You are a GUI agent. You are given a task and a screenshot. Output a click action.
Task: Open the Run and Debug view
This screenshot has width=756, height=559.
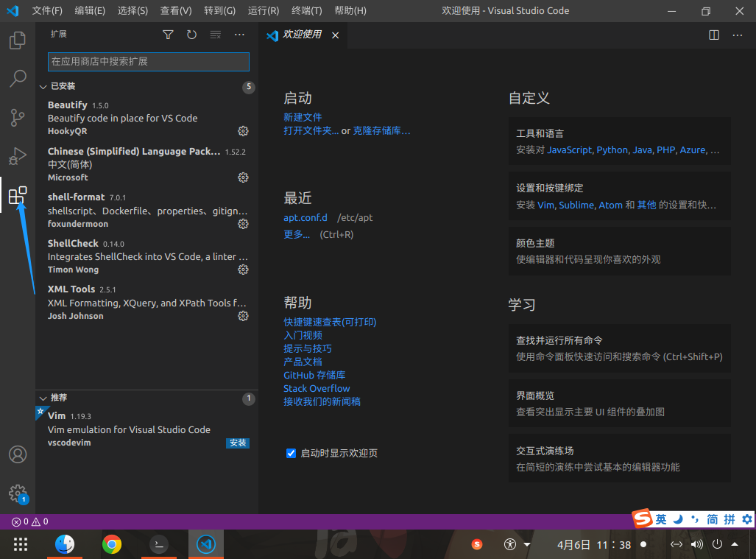click(x=18, y=156)
